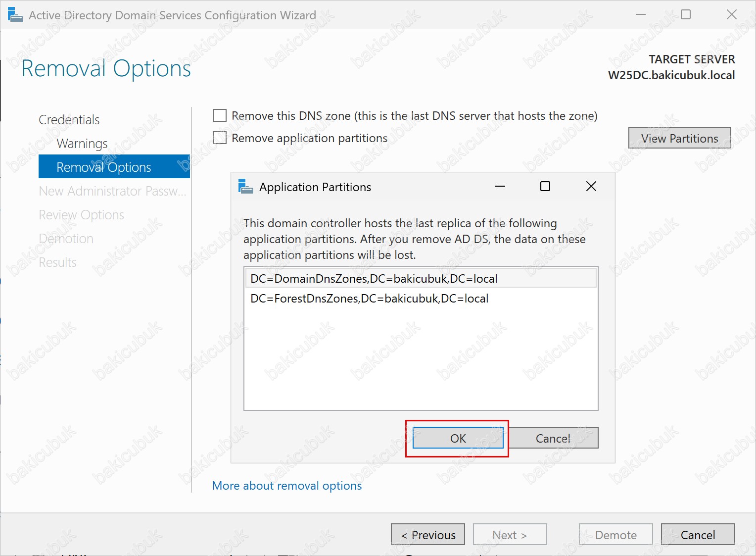756x556 pixels.
Task: Click the W25DC.bakicubuk.local target server name
Action: [x=671, y=75]
